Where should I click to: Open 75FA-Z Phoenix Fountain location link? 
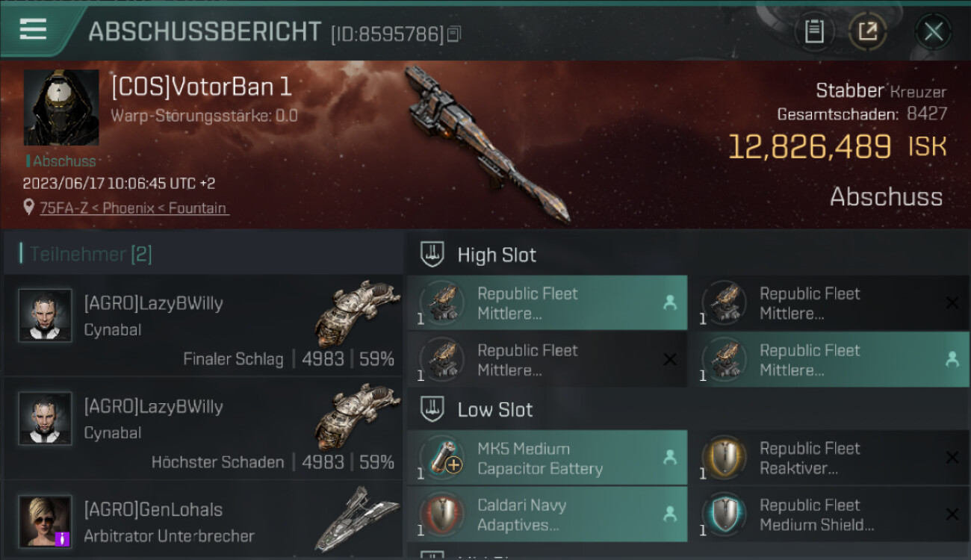tap(134, 208)
